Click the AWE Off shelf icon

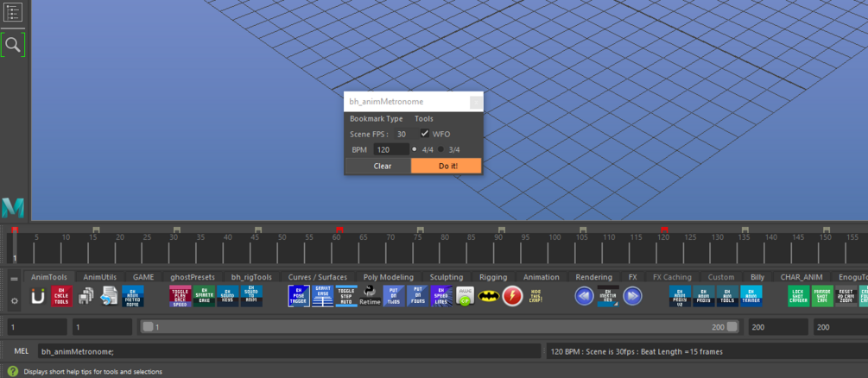(x=465, y=296)
